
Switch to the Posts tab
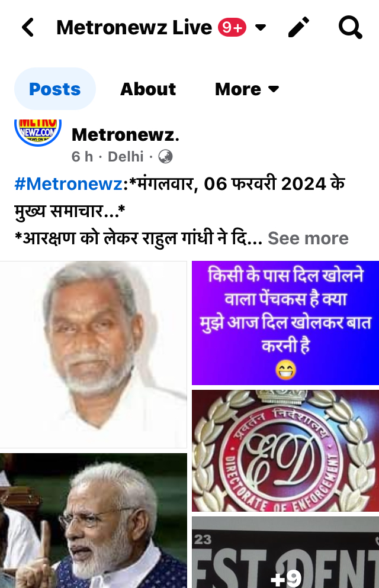(x=55, y=89)
